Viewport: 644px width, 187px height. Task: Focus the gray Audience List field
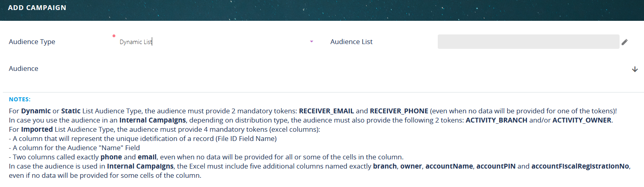(x=528, y=42)
